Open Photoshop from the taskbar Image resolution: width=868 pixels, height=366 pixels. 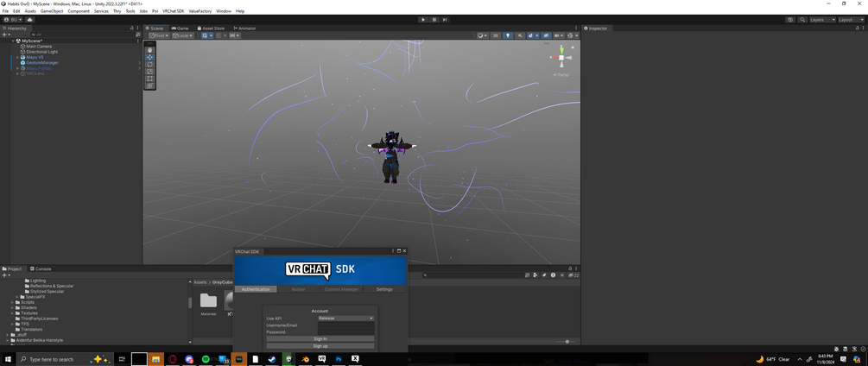pyautogui.click(x=339, y=359)
